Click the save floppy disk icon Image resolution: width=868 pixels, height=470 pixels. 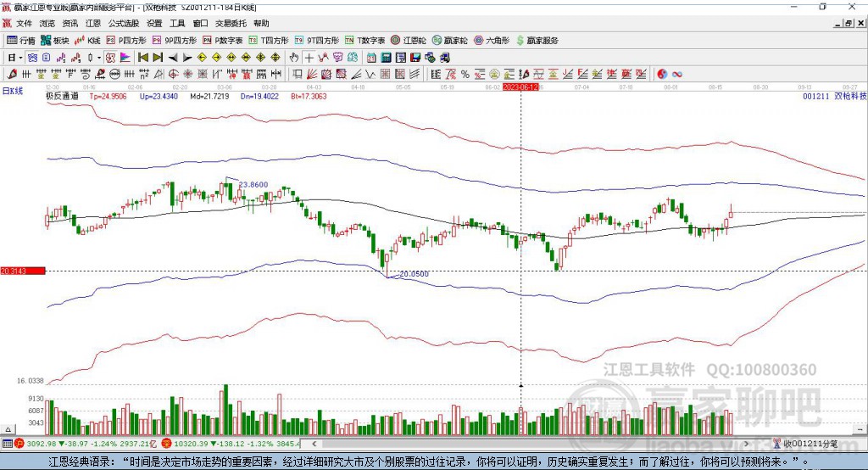point(415,58)
